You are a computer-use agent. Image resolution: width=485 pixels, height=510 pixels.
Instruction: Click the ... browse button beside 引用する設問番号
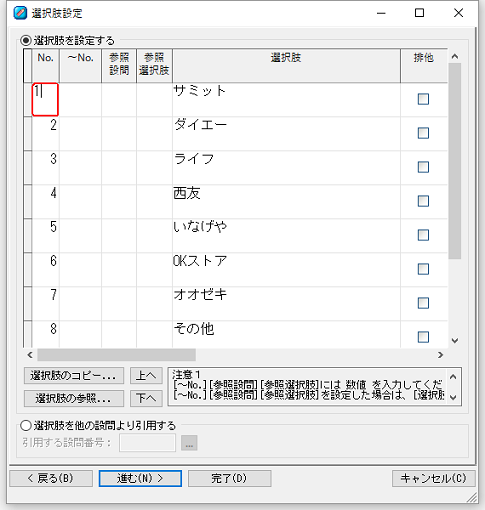click(189, 443)
